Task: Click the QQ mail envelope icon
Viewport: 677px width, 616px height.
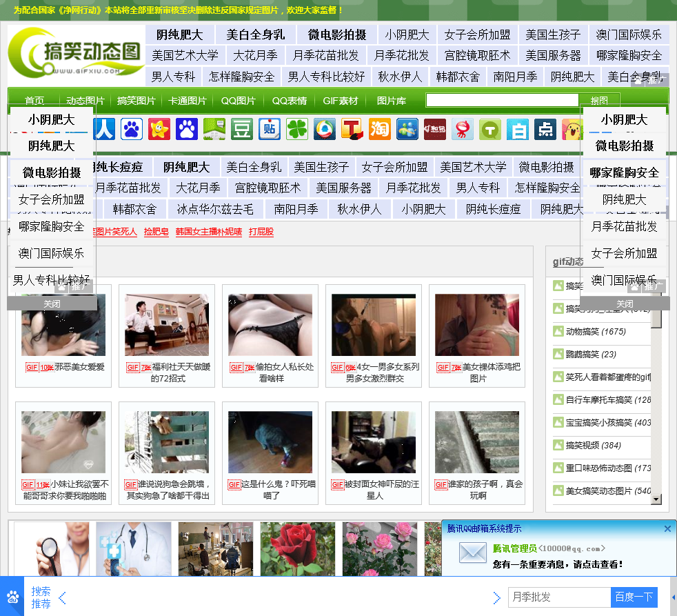Action: (473, 553)
